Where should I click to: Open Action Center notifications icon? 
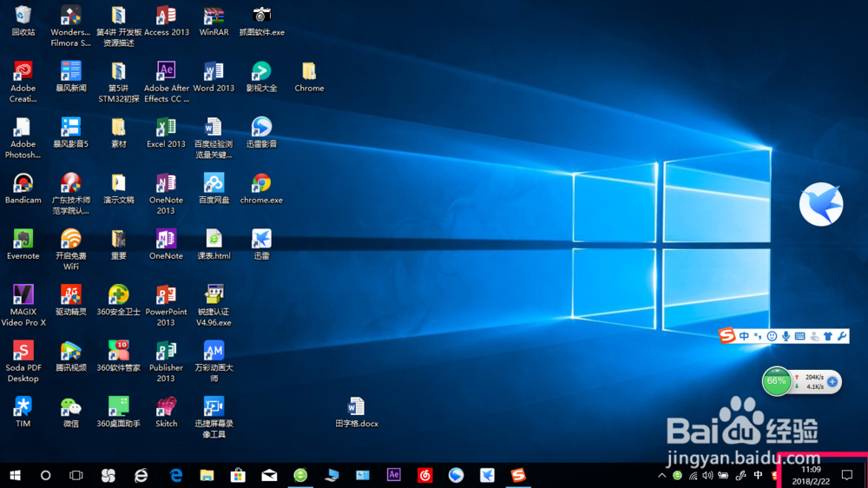(847, 475)
